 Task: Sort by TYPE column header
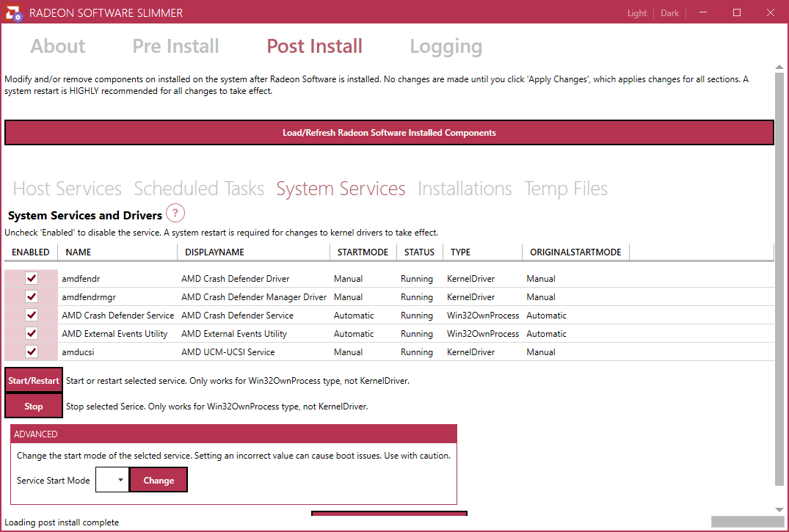pos(482,252)
